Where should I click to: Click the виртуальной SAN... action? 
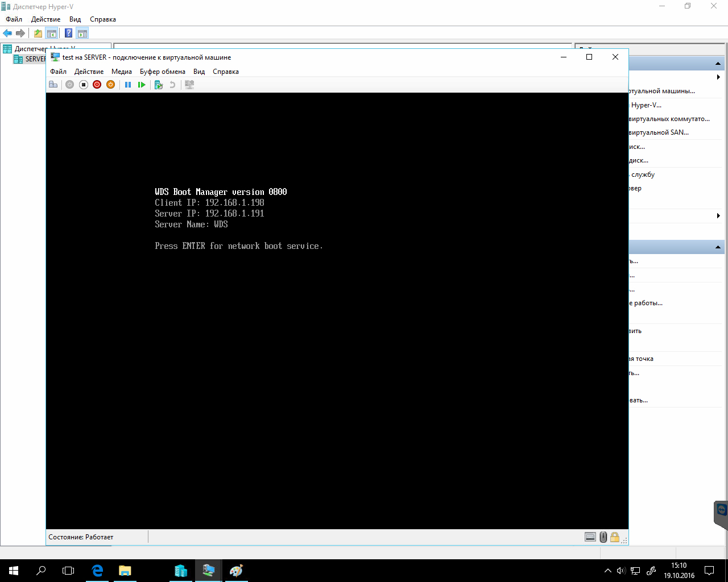click(659, 132)
